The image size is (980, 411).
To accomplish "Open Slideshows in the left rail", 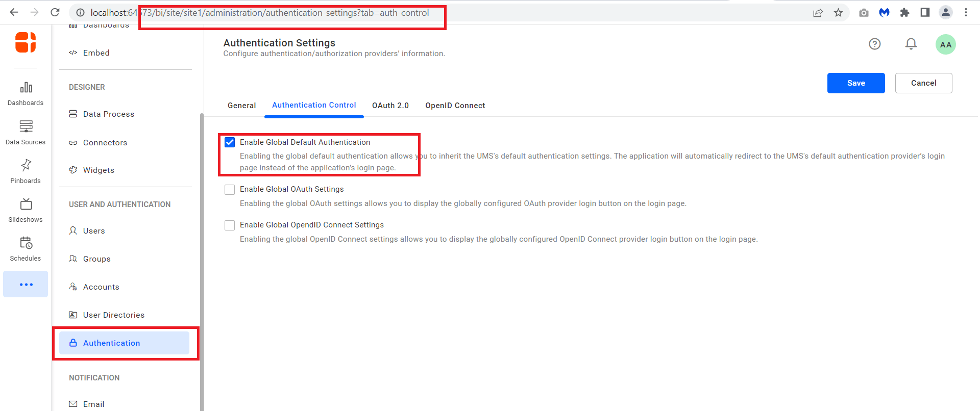I will (26, 210).
